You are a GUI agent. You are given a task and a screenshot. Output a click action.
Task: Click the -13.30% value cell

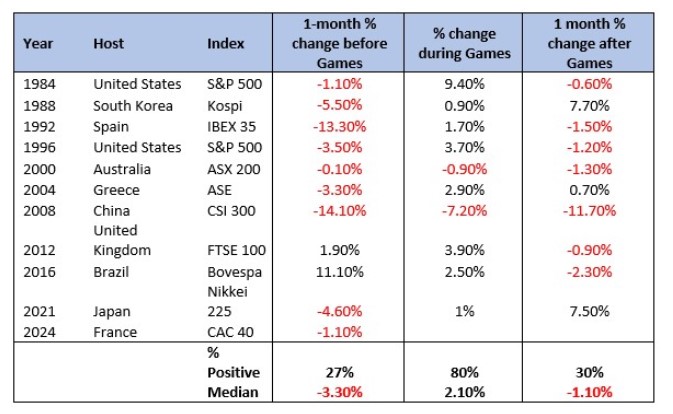tap(337, 126)
